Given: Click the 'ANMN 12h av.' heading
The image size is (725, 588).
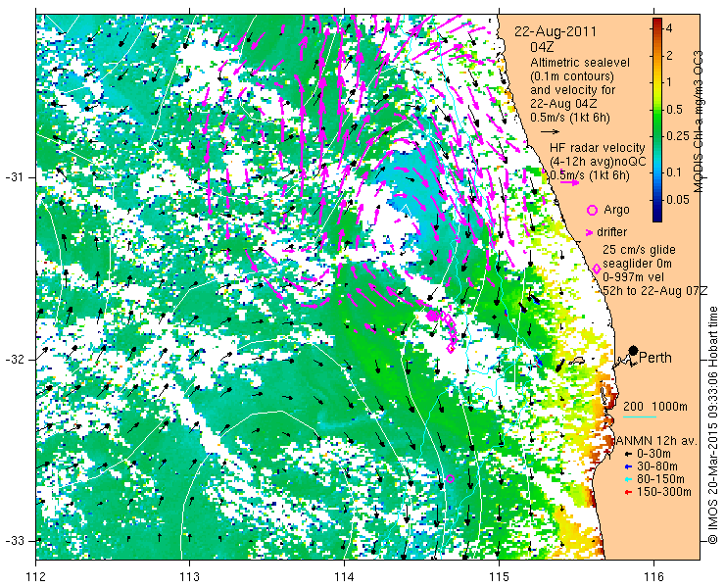Looking at the screenshot, I should 655,441.
